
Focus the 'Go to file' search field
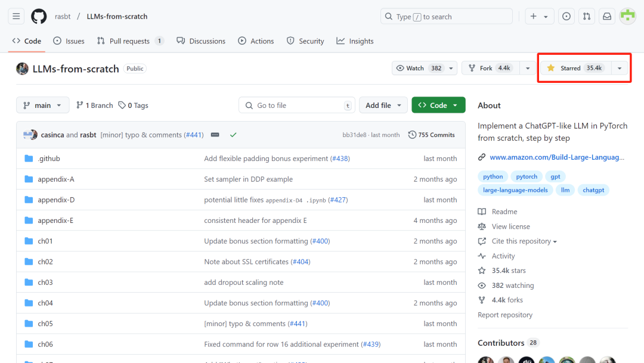click(296, 106)
